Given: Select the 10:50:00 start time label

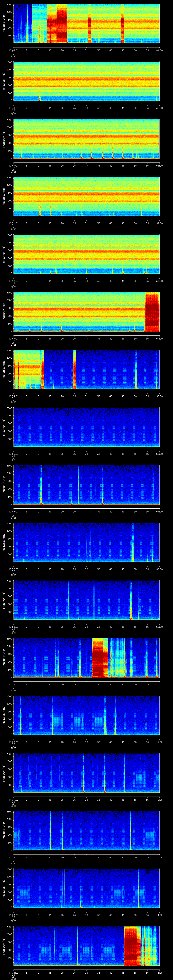Looking at the screenshot, I should [x=13, y=166].
